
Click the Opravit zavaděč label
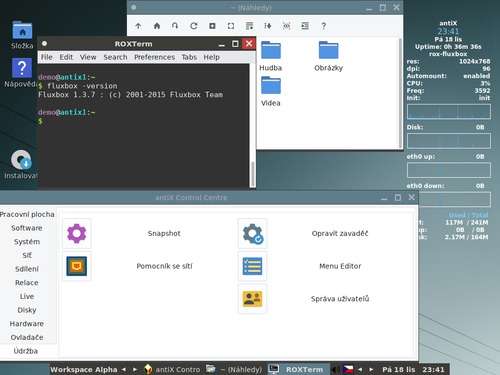[x=340, y=233]
